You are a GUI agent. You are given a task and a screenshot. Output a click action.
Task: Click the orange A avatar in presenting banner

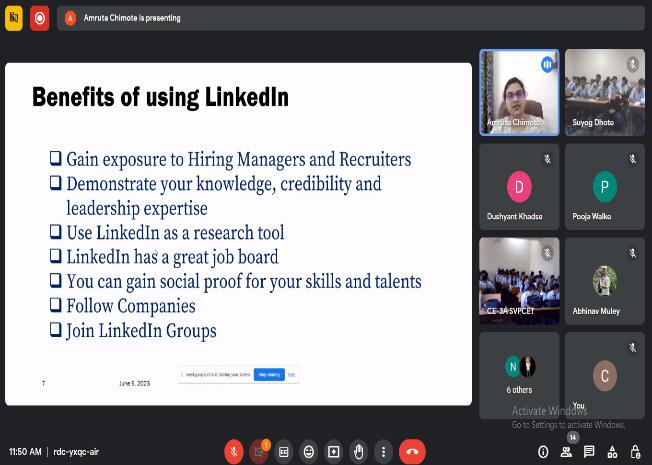pyautogui.click(x=70, y=18)
